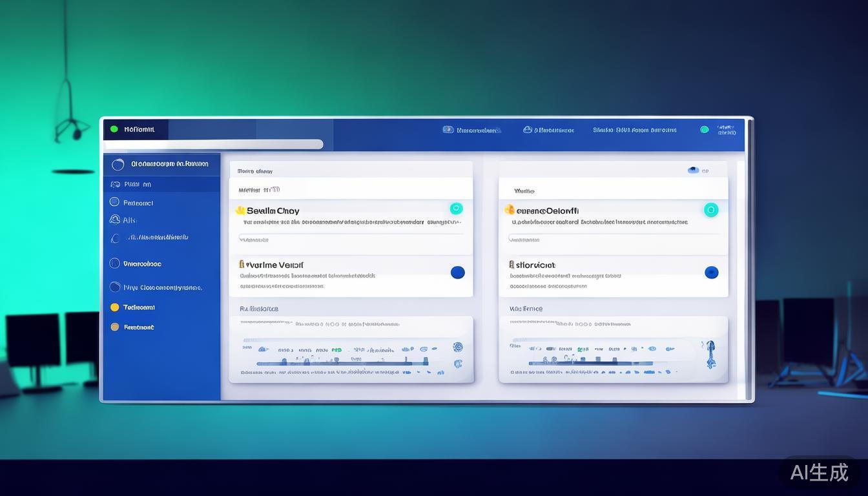Click the long text link in top bar
The height and width of the screenshot is (496, 868).
[634, 130]
